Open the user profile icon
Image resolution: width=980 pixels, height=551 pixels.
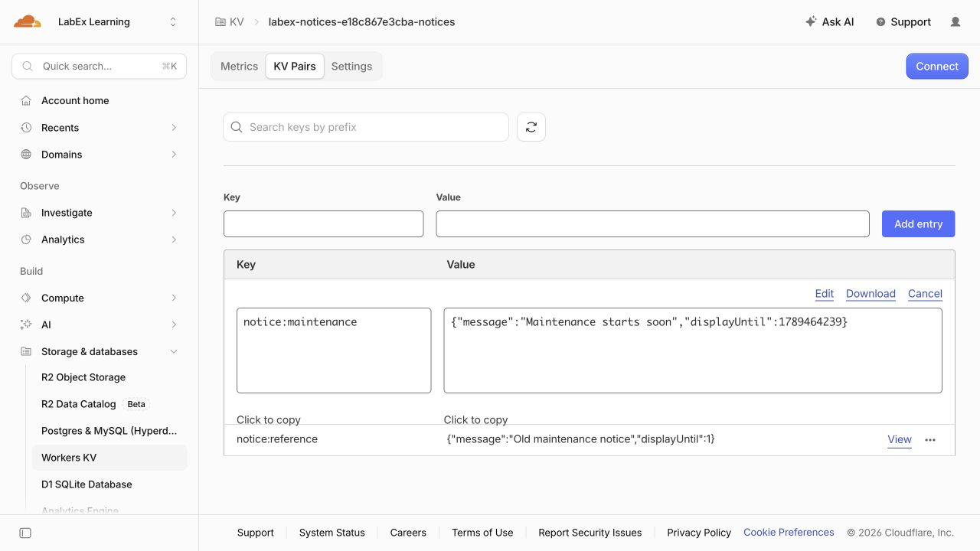(955, 22)
